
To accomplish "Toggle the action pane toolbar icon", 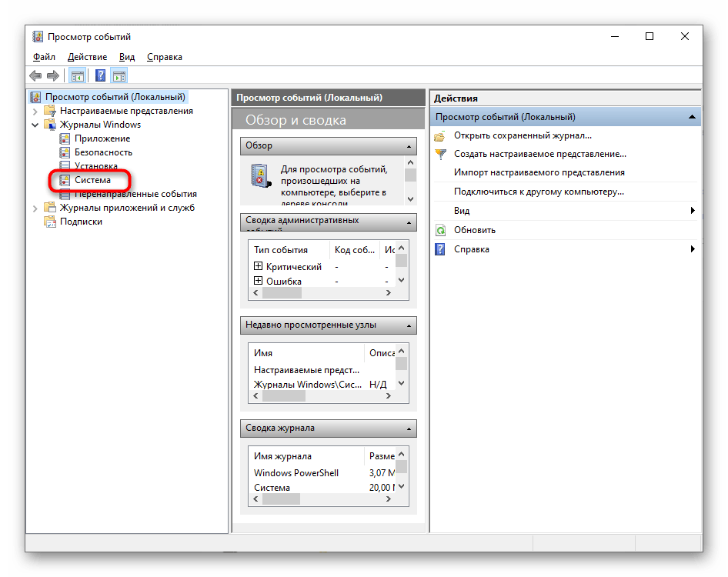I will pyautogui.click(x=119, y=75).
